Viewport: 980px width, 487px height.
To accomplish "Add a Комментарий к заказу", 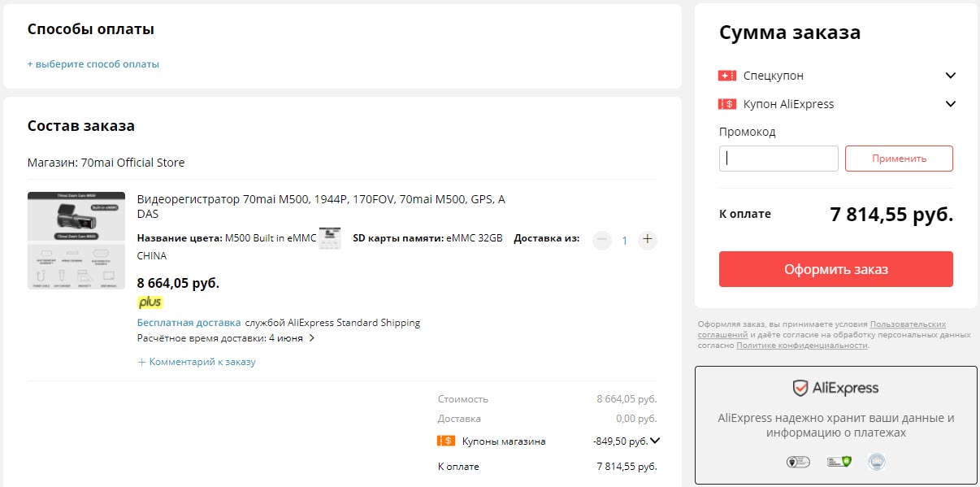I will (197, 362).
